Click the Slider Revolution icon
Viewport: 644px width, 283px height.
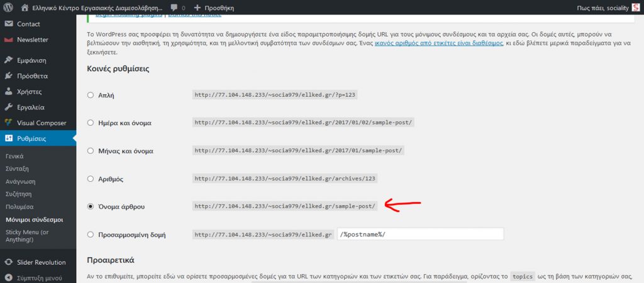pyautogui.click(x=8, y=262)
